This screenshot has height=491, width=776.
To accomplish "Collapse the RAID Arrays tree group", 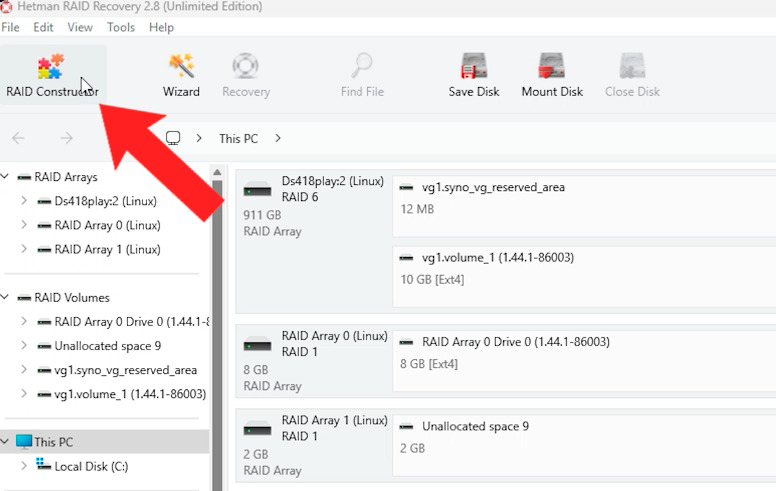I will coord(5,176).
